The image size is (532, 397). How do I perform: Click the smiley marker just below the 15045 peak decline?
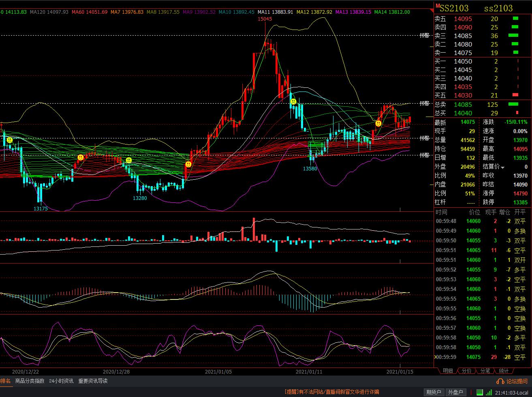pos(293,101)
